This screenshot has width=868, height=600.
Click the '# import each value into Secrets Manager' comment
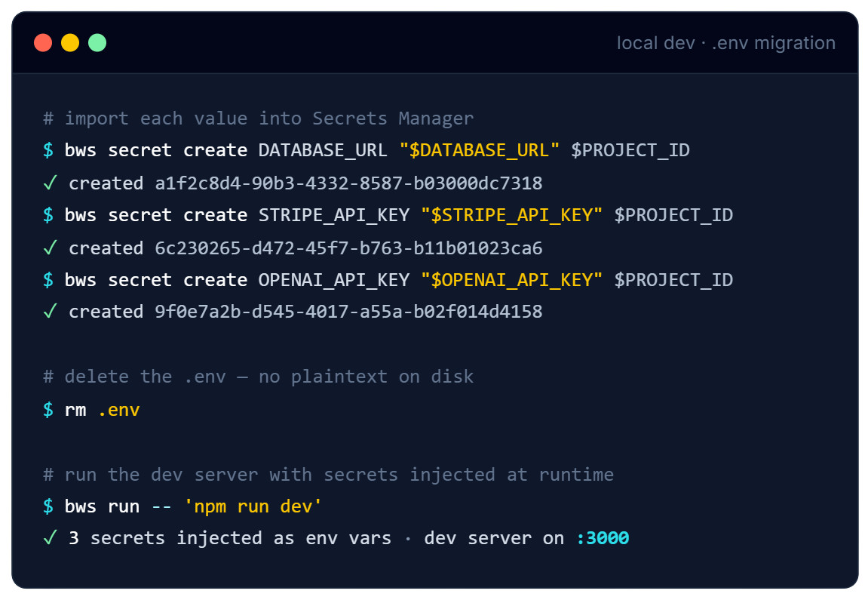coord(259,118)
